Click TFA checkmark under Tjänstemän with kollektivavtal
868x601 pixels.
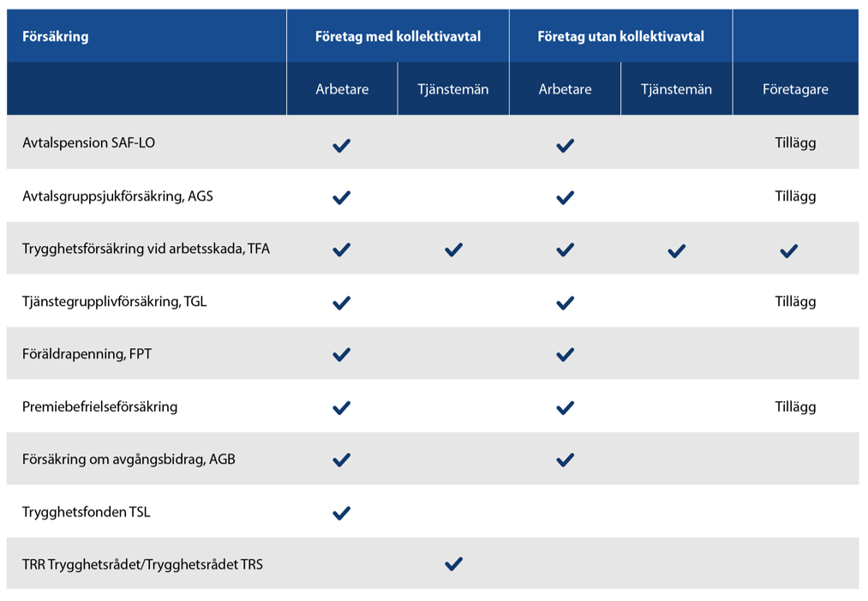tap(453, 249)
